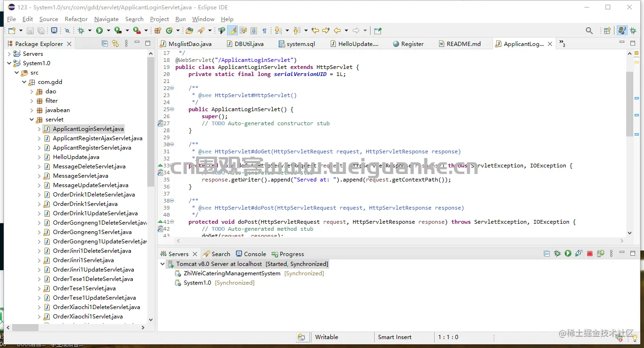Launch Debug with the main toolbar bug icon
The image size is (644, 348).
coord(81,30)
